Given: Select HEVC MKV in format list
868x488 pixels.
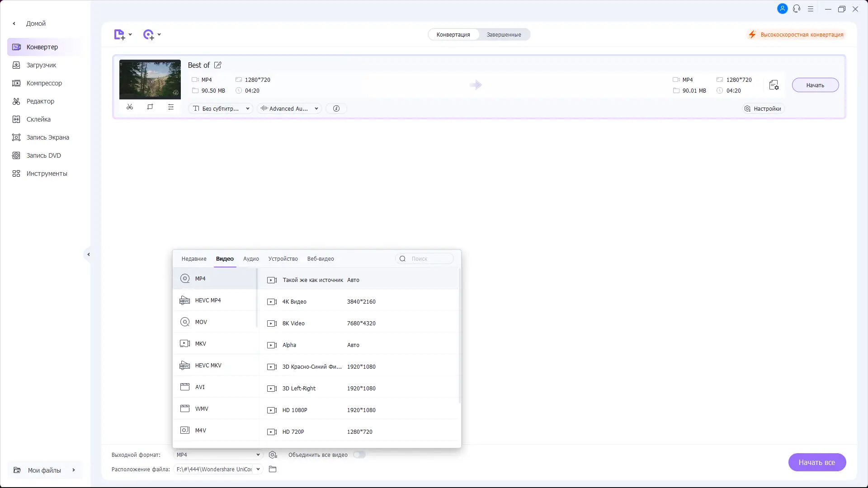Looking at the screenshot, I should [x=208, y=366].
